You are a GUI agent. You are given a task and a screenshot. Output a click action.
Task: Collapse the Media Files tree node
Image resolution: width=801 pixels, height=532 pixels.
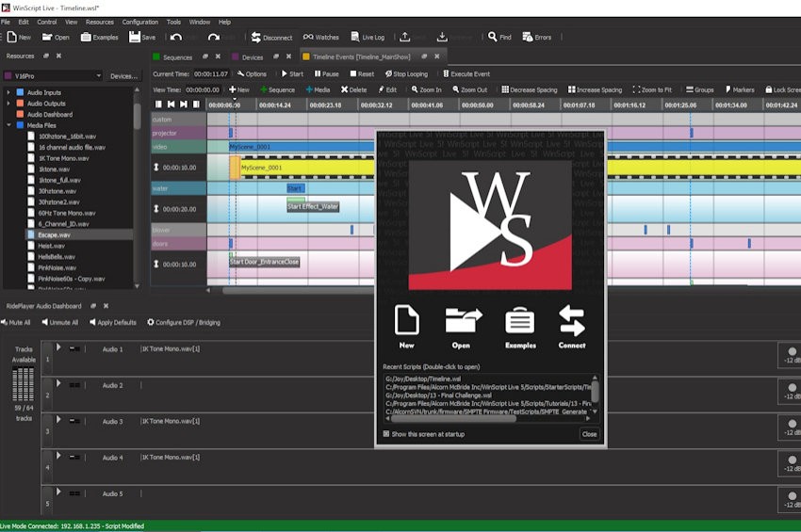[x=8, y=125]
